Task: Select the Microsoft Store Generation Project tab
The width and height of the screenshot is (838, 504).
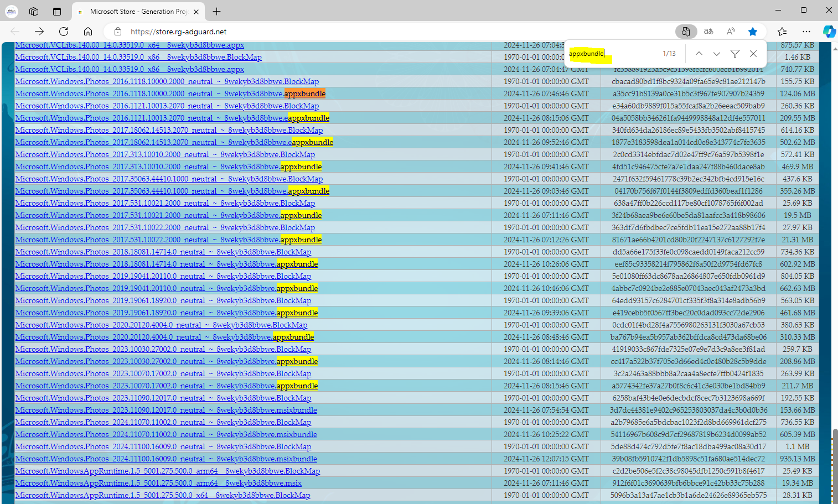Action: 138,11
